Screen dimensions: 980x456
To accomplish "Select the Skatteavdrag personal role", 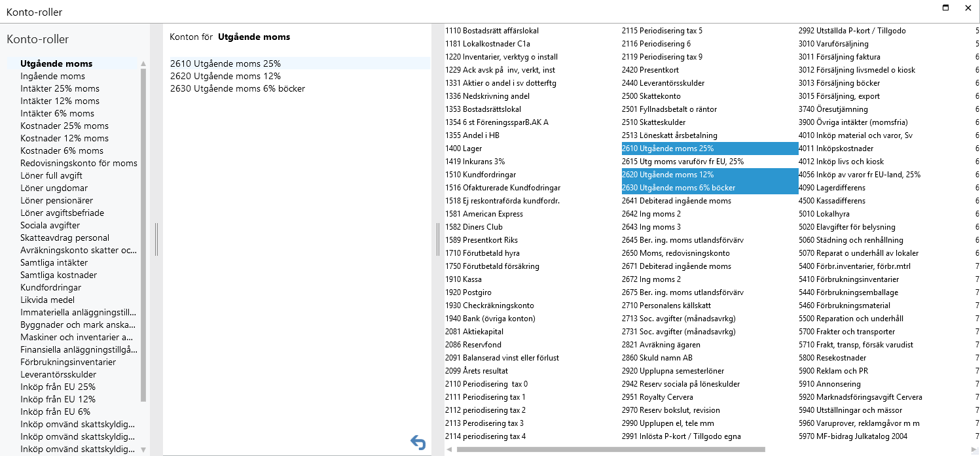I will click(65, 237).
